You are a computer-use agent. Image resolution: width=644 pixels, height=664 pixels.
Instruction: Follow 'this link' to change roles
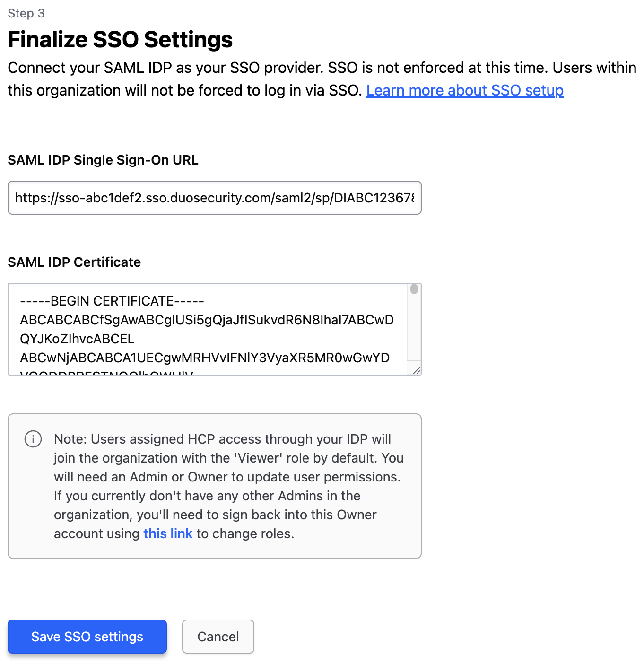pos(168,533)
